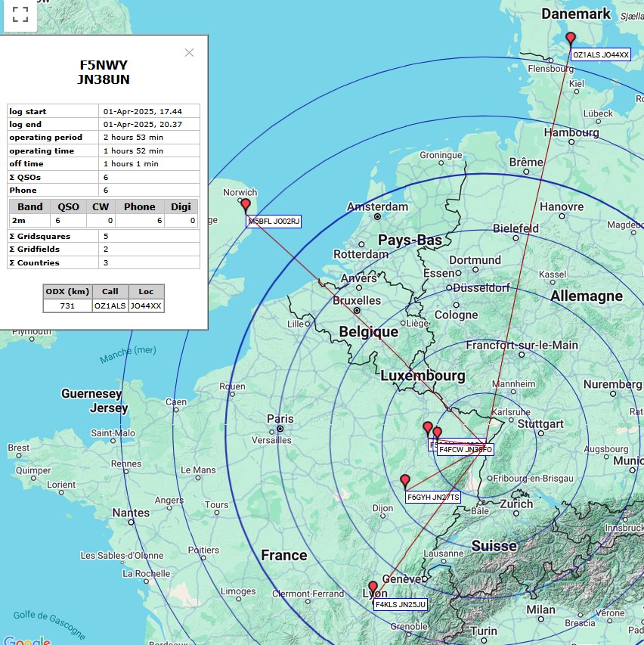Click the Paris city marker on map
The width and height of the screenshot is (644, 645).
pos(280,429)
